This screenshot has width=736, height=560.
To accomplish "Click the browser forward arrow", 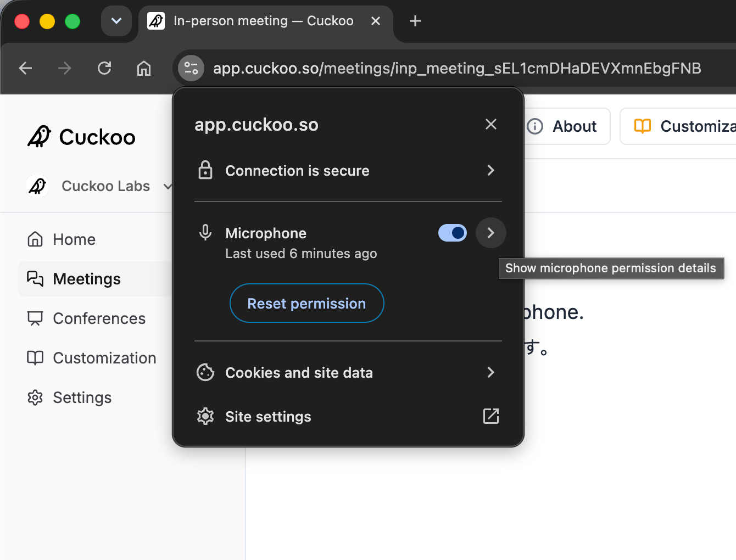I will click(65, 68).
